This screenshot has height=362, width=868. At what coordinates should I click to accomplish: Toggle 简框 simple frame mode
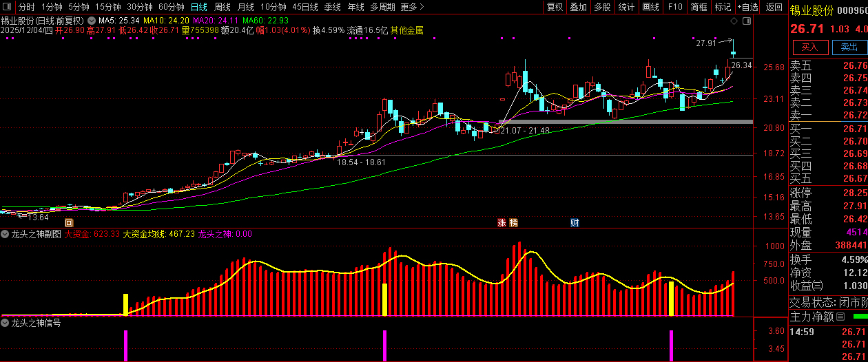[699, 7]
